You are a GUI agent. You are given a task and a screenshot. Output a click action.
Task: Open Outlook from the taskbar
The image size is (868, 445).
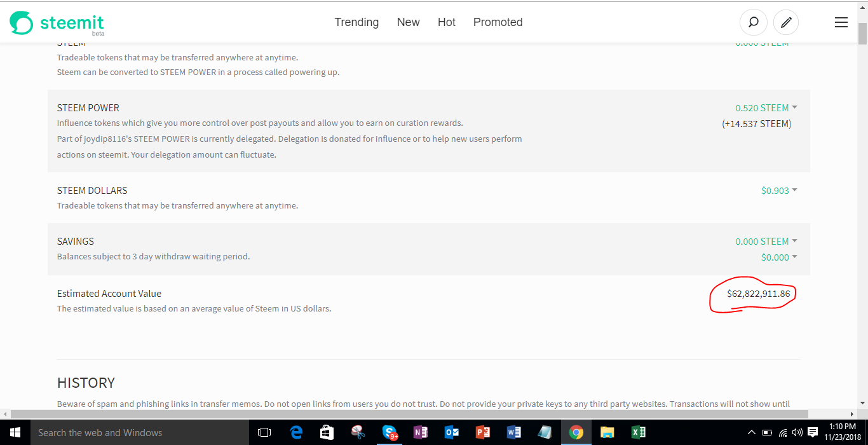(452, 433)
